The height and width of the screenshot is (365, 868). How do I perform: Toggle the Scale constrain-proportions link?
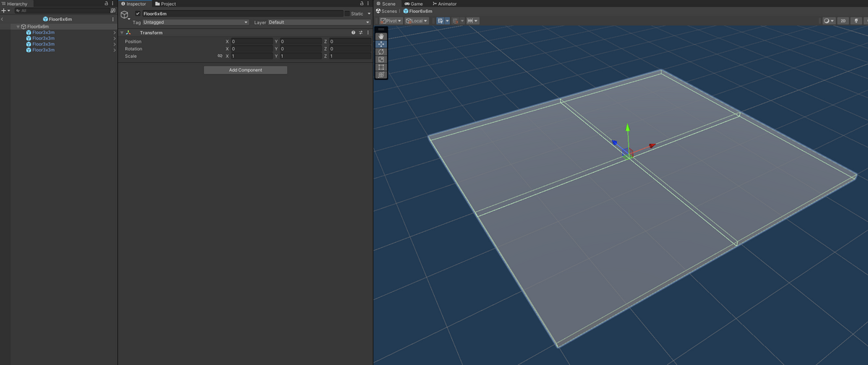point(219,56)
